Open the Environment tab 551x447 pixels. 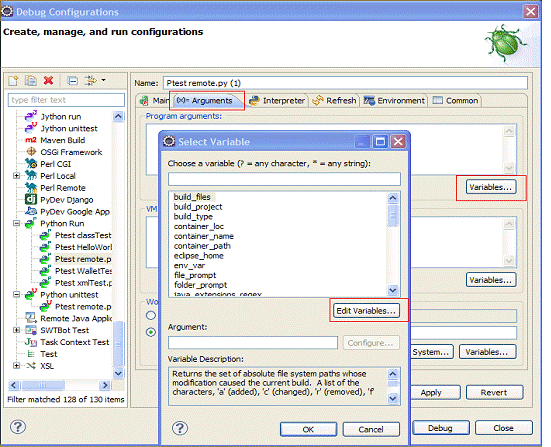point(394,101)
